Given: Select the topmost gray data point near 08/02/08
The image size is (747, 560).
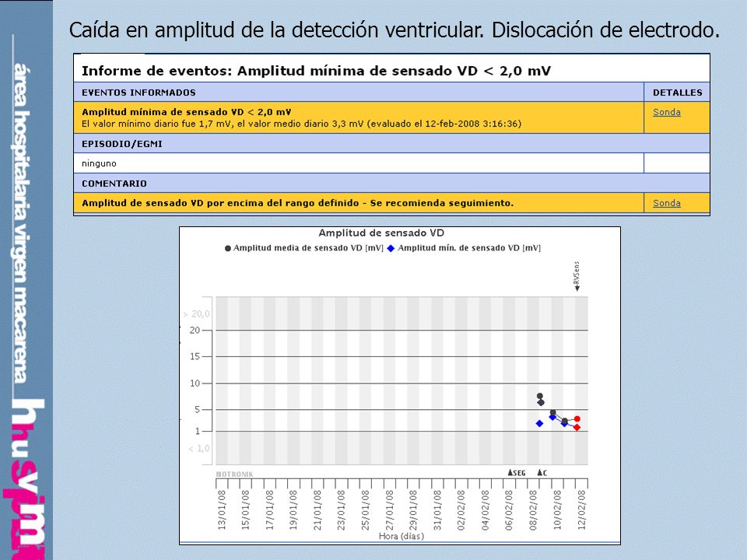Looking at the screenshot, I should pyautogui.click(x=539, y=396).
